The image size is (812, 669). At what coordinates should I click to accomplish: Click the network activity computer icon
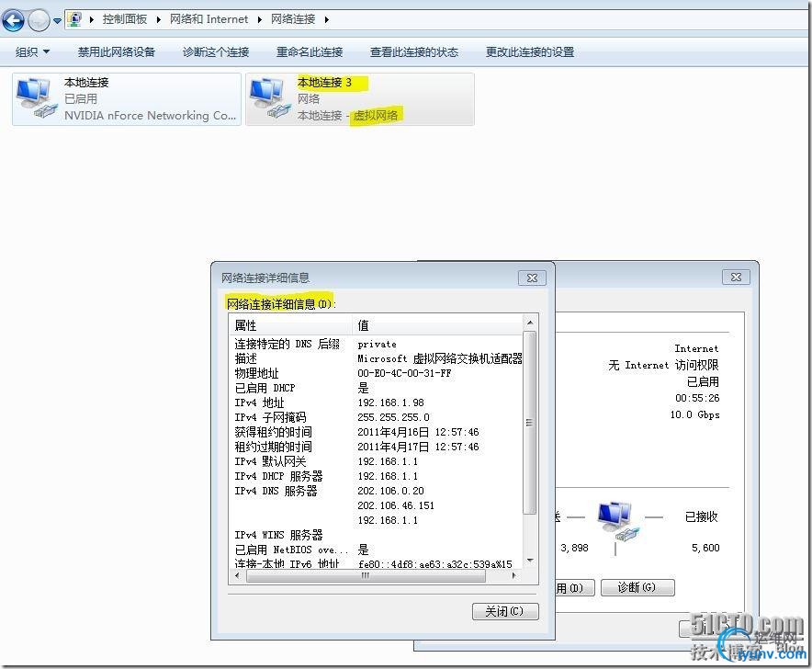(618, 521)
